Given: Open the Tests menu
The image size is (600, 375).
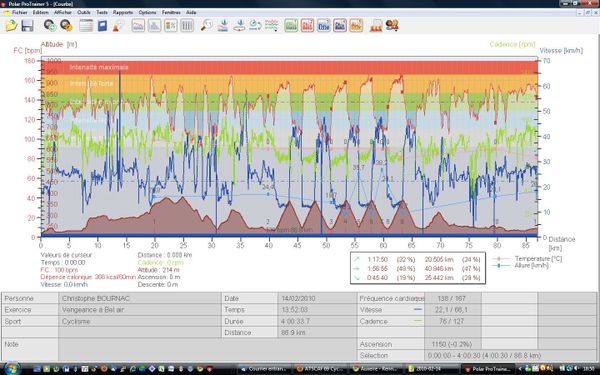Looking at the screenshot, I should [x=102, y=12].
